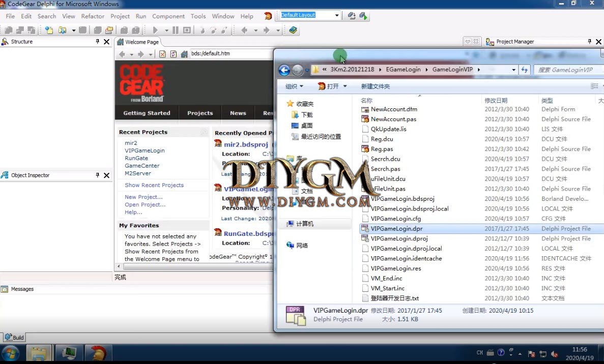
Task: Open recent project GameCenter link
Action: pos(142,165)
